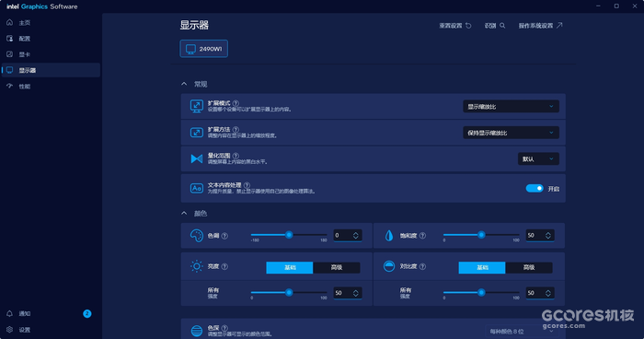Click the 色调 value stepper arrows
This screenshot has width=644, height=339.
[x=356, y=235]
